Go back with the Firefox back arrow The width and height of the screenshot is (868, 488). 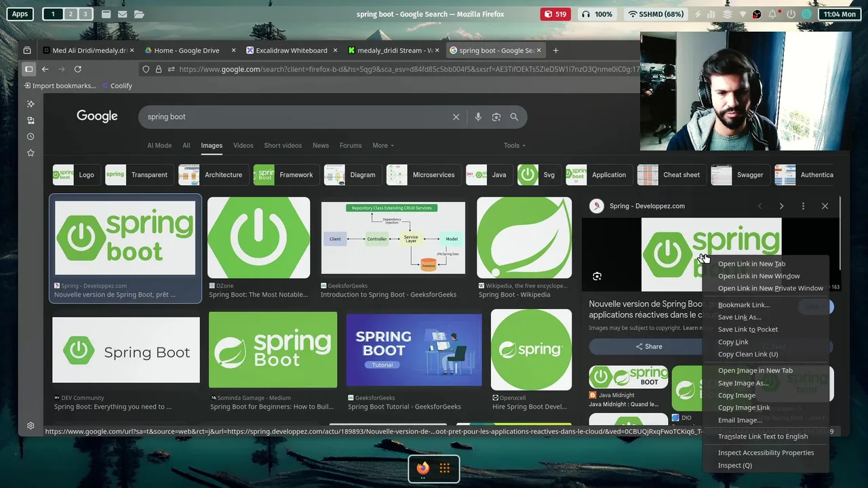(x=45, y=69)
